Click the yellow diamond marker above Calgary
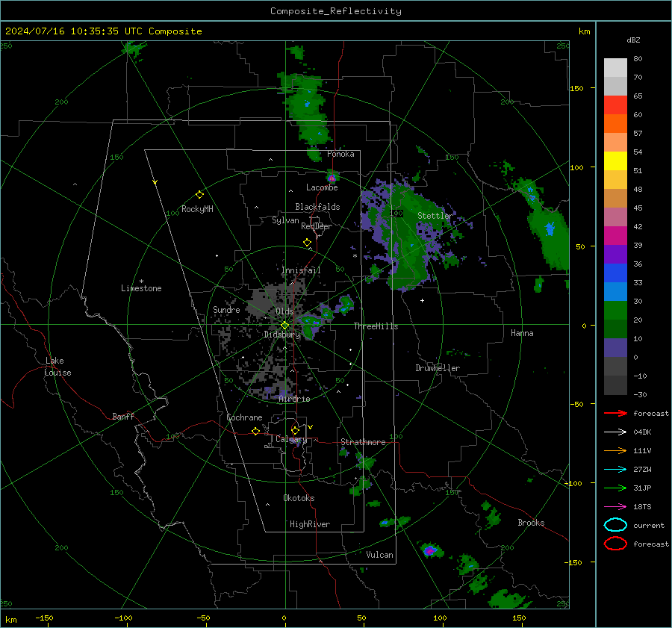Image resolution: width=672 pixels, height=628 pixels. click(x=295, y=430)
